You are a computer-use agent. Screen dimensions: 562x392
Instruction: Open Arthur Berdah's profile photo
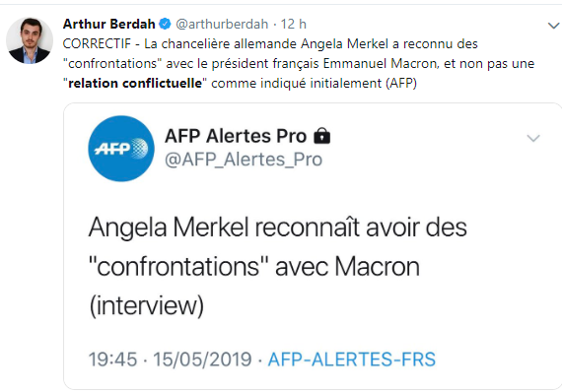(x=30, y=40)
